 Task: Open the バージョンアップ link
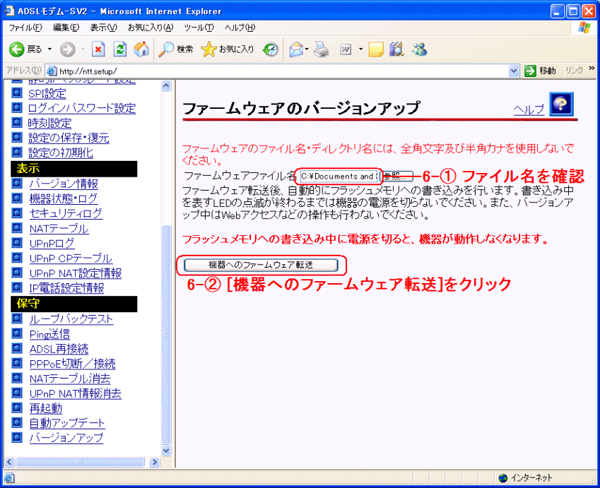(66, 437)
